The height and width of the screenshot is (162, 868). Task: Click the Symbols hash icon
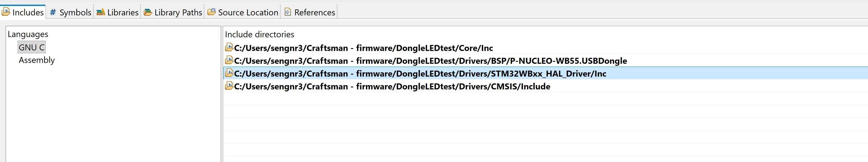[x=53, y=13]
